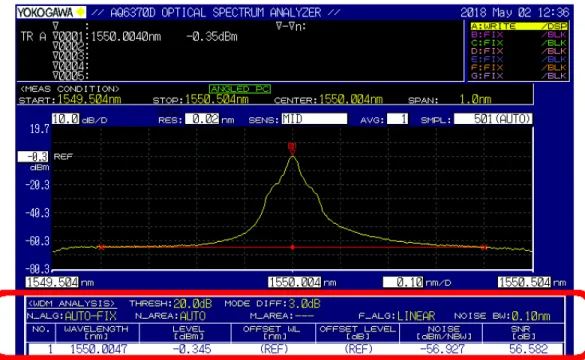Select trace C:FIX /BLK entry

[519, 43]
